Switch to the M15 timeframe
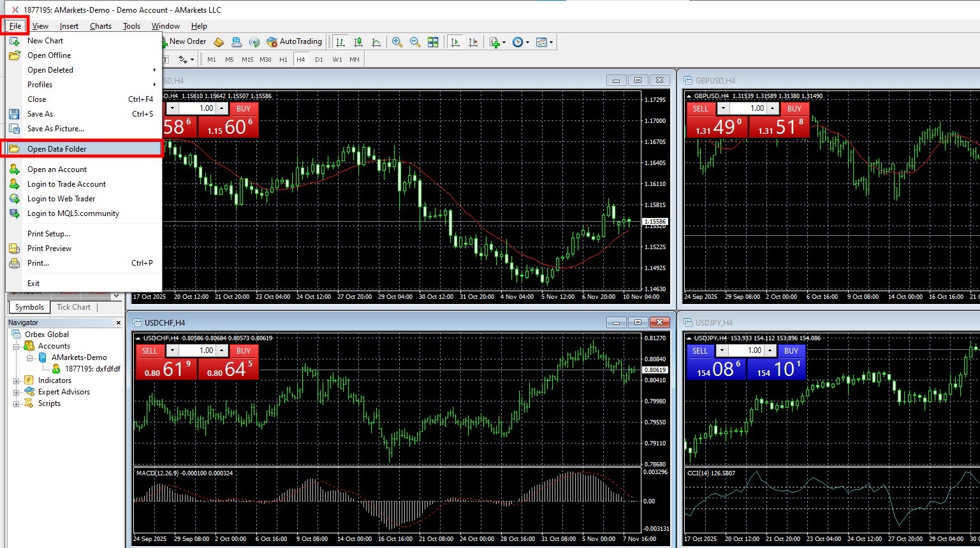The height and width of the screenshot is (548, 980). pos(247,59)
